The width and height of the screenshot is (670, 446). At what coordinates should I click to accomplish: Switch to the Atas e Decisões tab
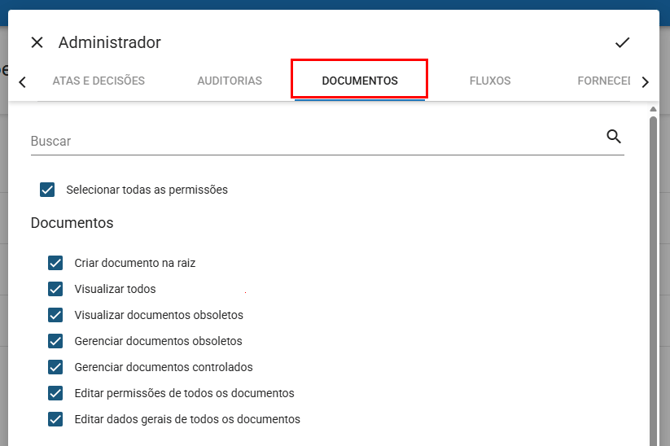coord(98,81)
